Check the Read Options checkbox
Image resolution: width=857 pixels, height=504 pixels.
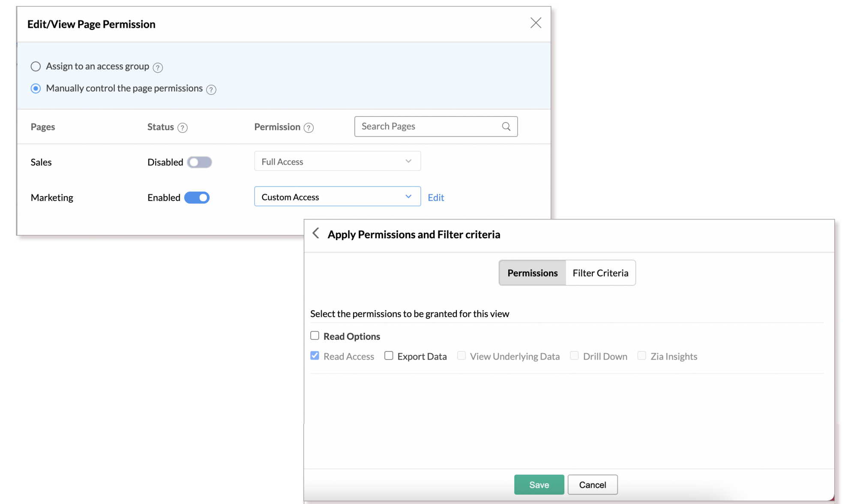pos(315,336)
